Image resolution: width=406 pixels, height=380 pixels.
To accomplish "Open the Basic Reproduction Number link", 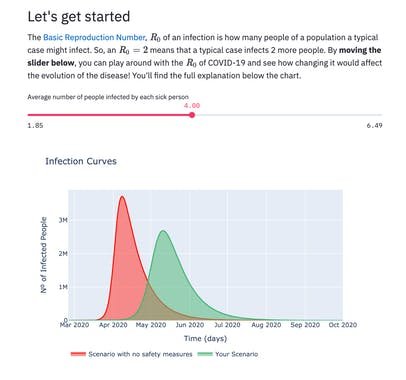I will pyautogui.click(x=94, y=37).
